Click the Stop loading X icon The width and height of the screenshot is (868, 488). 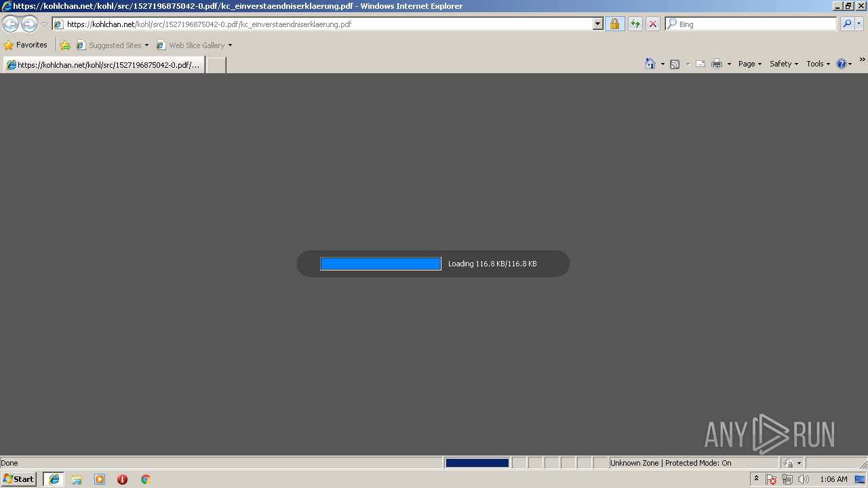pyautogui.click(x=653, y=24)
